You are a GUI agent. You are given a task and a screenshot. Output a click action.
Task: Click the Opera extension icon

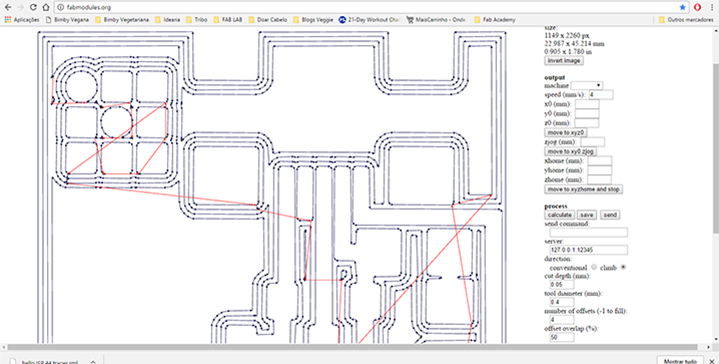pos(697,7)
